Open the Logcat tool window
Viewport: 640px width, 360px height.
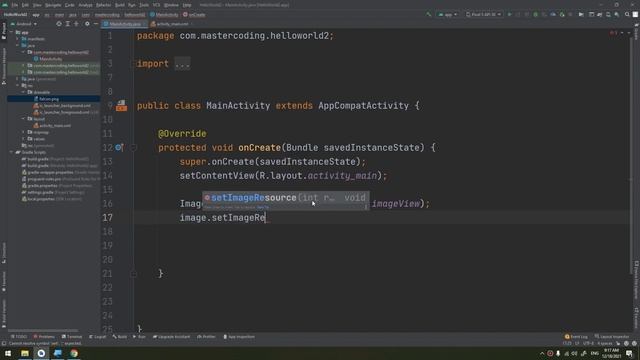point(98,337)
